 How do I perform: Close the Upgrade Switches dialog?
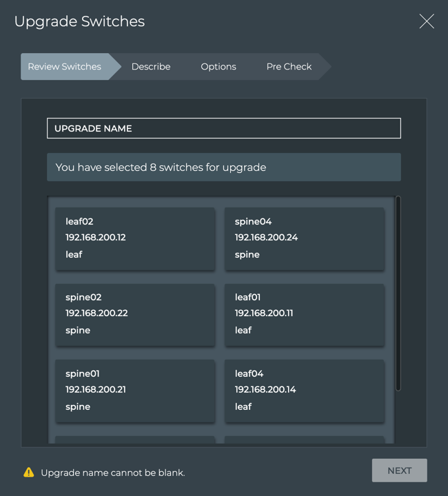427,21
